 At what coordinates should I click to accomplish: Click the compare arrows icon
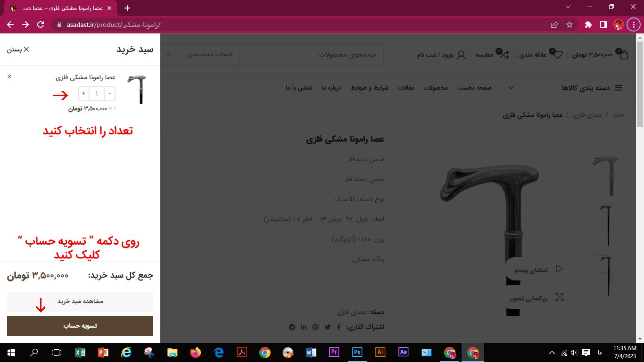504,55
